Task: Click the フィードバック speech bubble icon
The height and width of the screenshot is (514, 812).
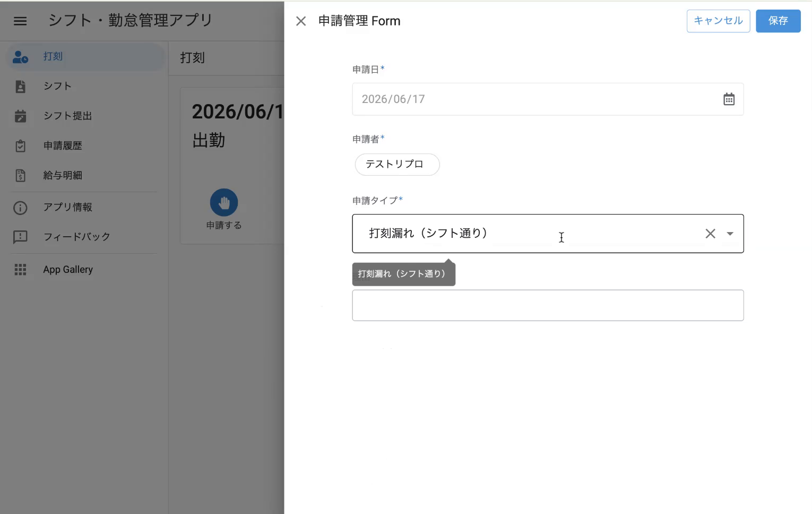Action: point(20,237)
